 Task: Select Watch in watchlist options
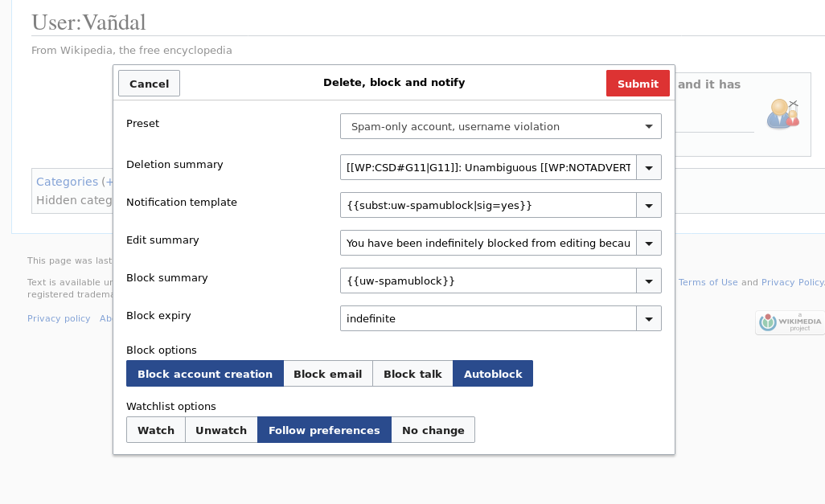tap(155, 429)
